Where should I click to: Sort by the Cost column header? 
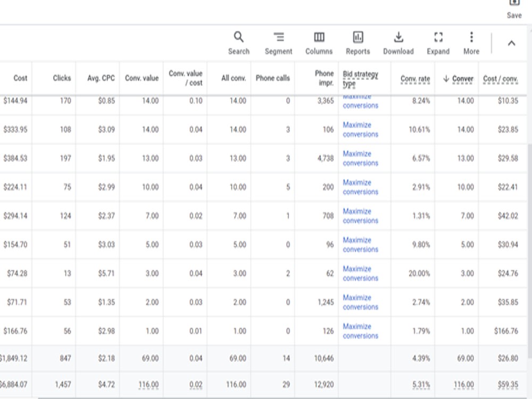point(20,78)
